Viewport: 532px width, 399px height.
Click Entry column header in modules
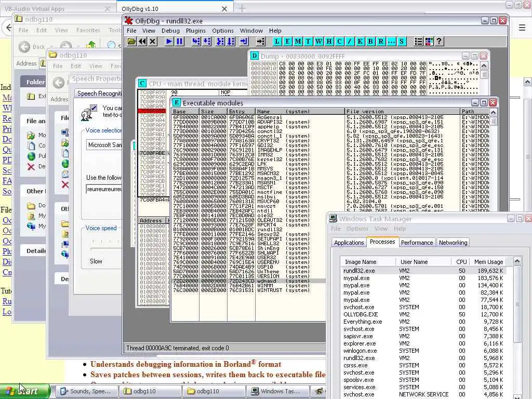241,111
